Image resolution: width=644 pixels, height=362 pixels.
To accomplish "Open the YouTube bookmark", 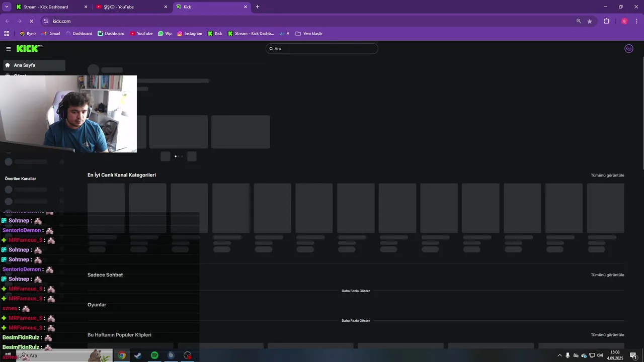I will coord(141,34).
